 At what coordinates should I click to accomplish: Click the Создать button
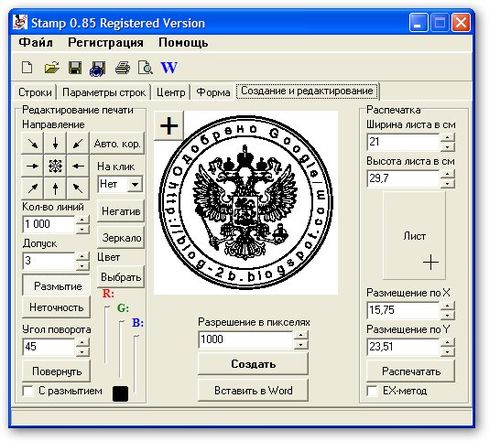click(253, 364)
